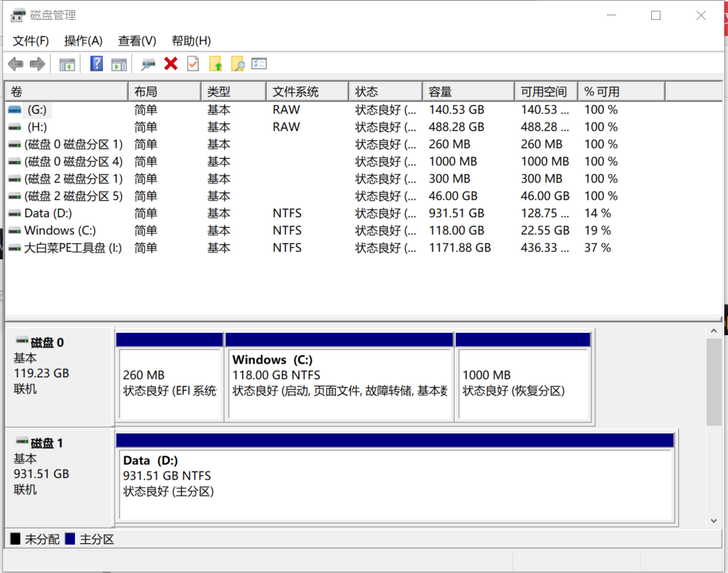The width and height of the screenshot is (728, 573).
Task: Click the folder with magnifier icon
Action: (238, 64)
